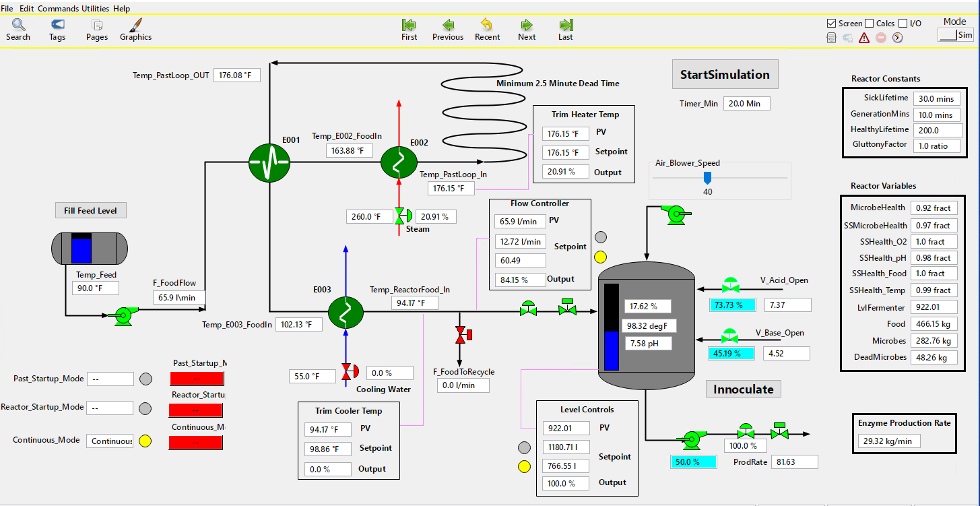The image size is (980, 506).
Task: Click the Timer_Min 20.0 Min field
Action: [x=746, y=104]
